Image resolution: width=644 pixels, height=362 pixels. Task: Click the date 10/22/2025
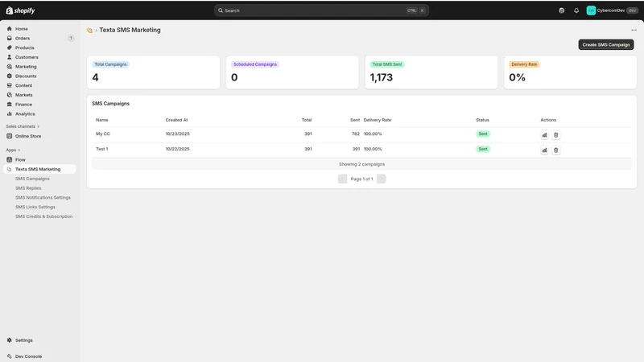[x=177, y=149]
